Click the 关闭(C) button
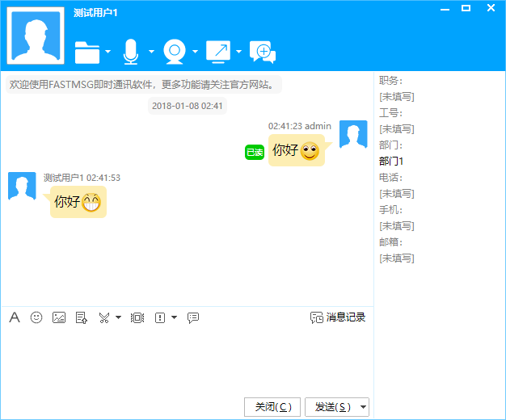This screenshot has width=506, height=420. coord(272,407)
